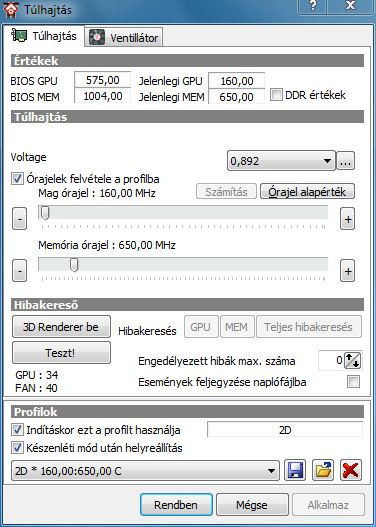Toggle Készenléti mód után helyreállítás
This screenshot has height=527, width=376.
[17, 448]
